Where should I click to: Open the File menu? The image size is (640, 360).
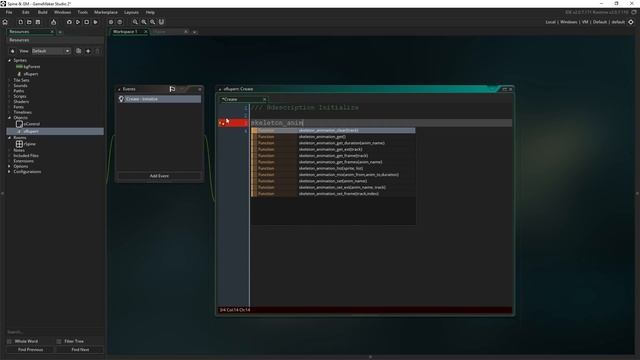click(x=9, y=12)
